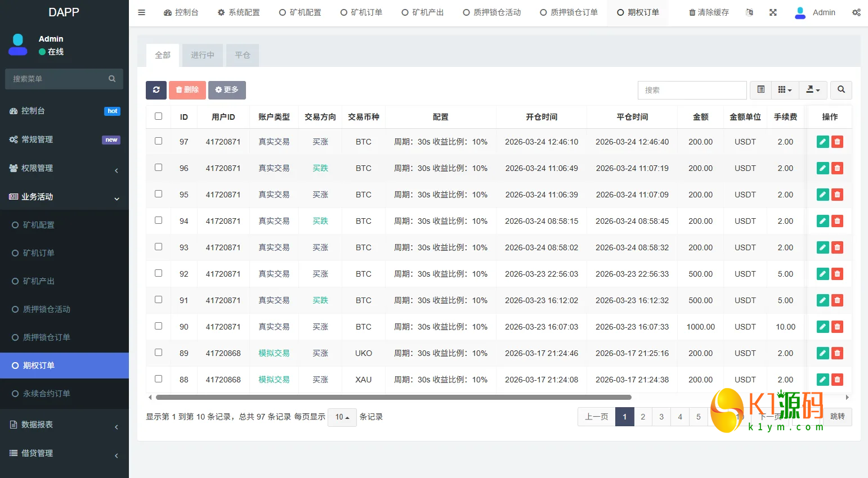Viewport: 868px width, 478px height.
Task: Click 上一页 previous page button
Action: click(x=597, y=417)
